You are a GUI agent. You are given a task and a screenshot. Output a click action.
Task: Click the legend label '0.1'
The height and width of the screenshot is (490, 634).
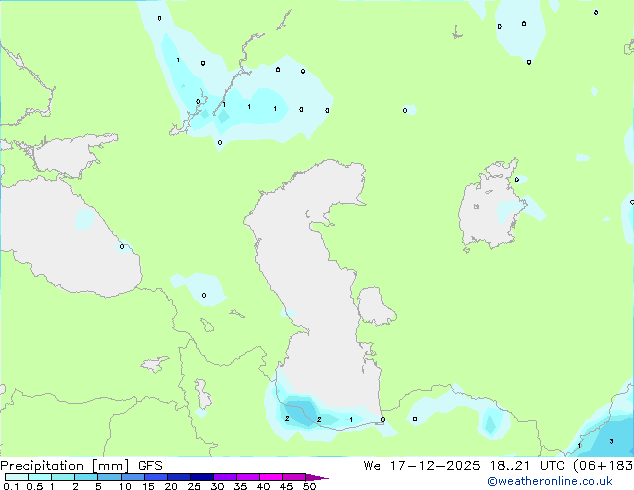(x=11, y=486)
